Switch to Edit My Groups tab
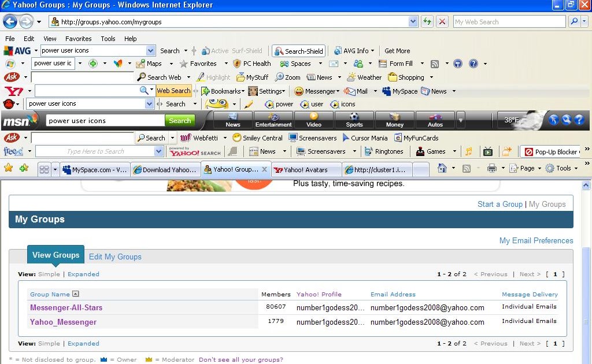Image resolution: width=592 pixels, height=364 pixels. [x=115, y=257]
